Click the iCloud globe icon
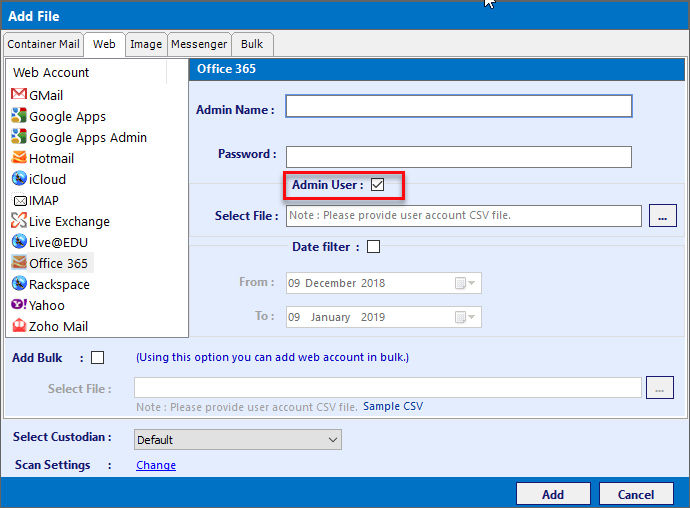 click(19, 178)
